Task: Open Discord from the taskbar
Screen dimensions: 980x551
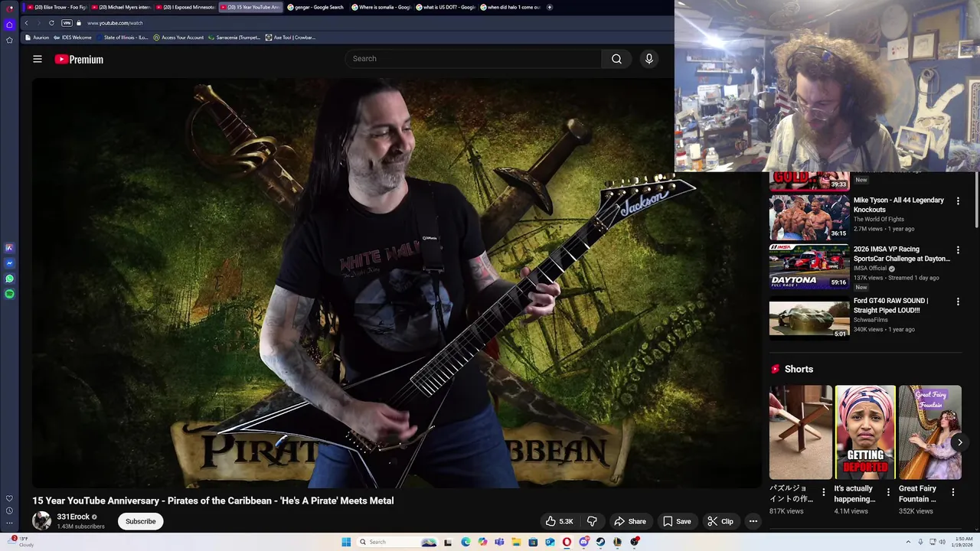Action: [584, 542]
